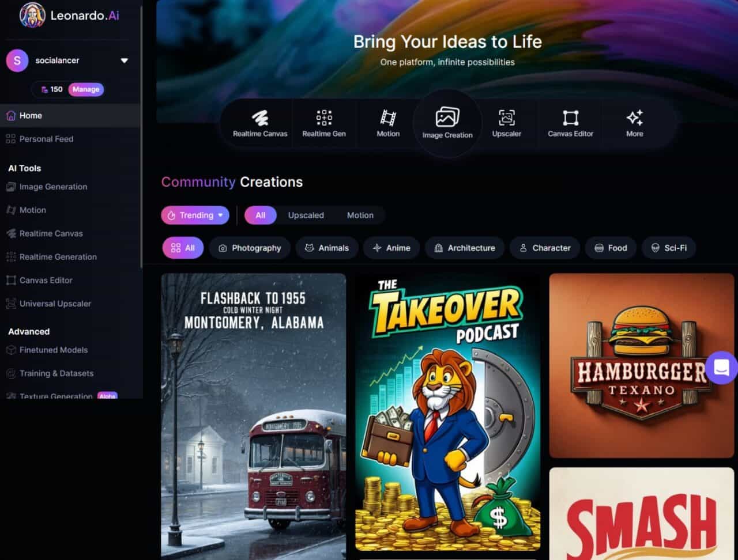Open the Takeover Podcast lion image
Screen dimensions: 738x560
click(x=447, y=412)
